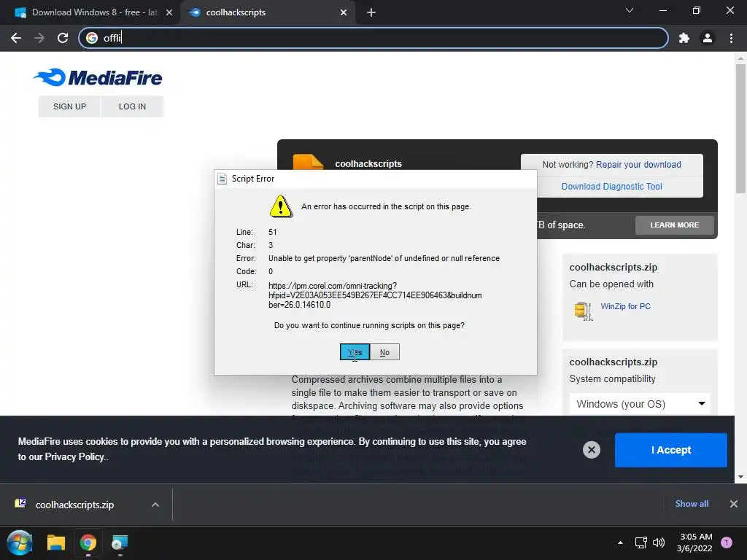Click the LEARN MORE button

click(675, 225)
